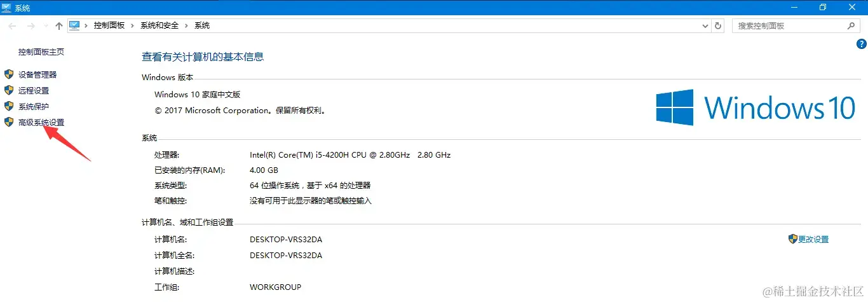
Task: Click the Back navigation arrow
Action: [12, 26]
